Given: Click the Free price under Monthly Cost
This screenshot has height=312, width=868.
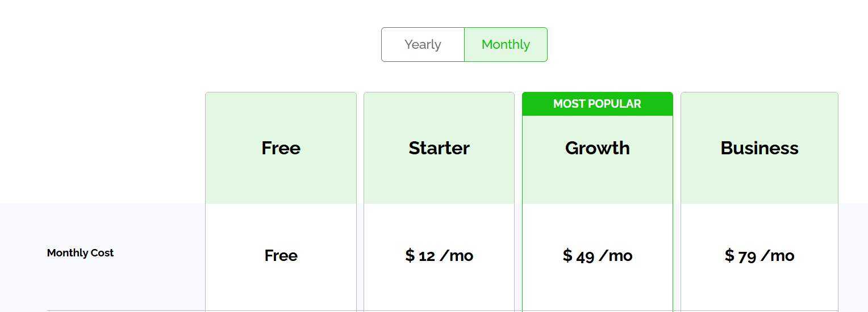Looking at the screenshot, I should coord(281,256).
